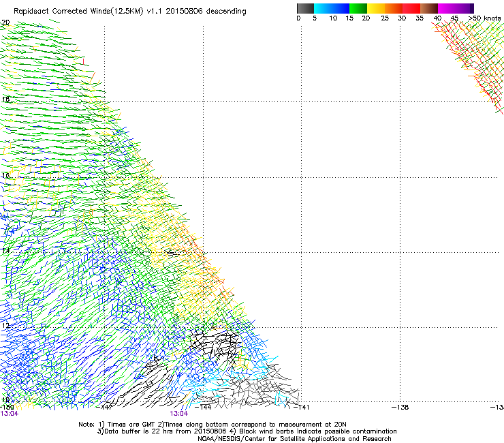Click the purple '13:04' time beneath the -150 label
Image resolution: width=504 pixels, height=443 pixels.
tap(10, 414)
